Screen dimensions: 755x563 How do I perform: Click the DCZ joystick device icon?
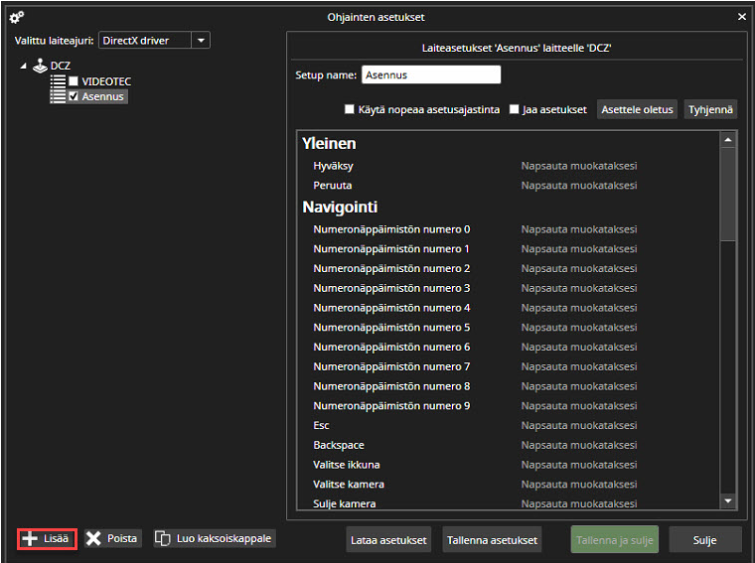point(40,66)
